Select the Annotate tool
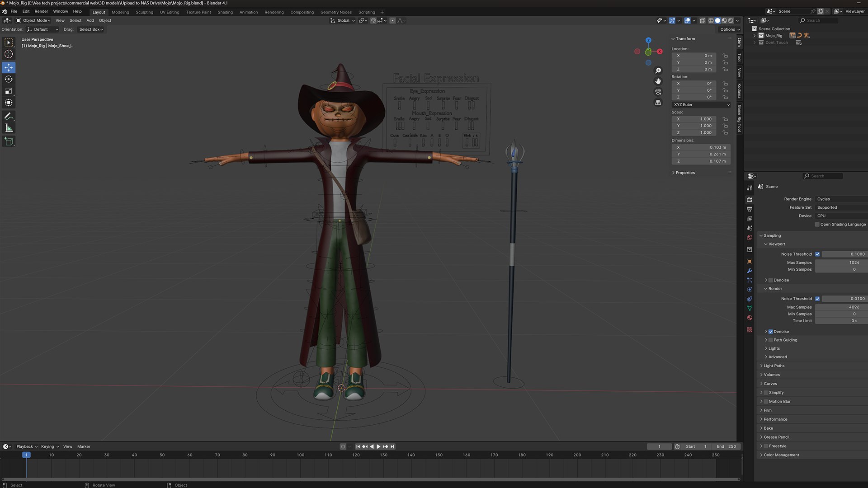The width and height of the screenshot is (868, 488). [x=9, y=117]
